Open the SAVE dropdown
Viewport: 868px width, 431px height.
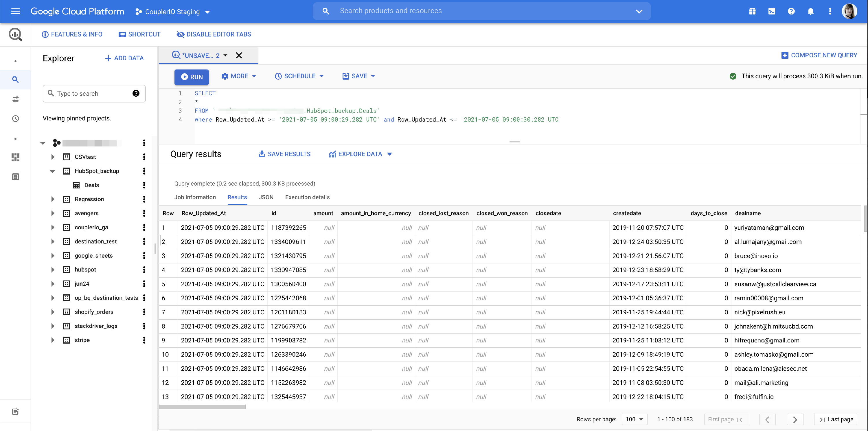pos(358,76)
